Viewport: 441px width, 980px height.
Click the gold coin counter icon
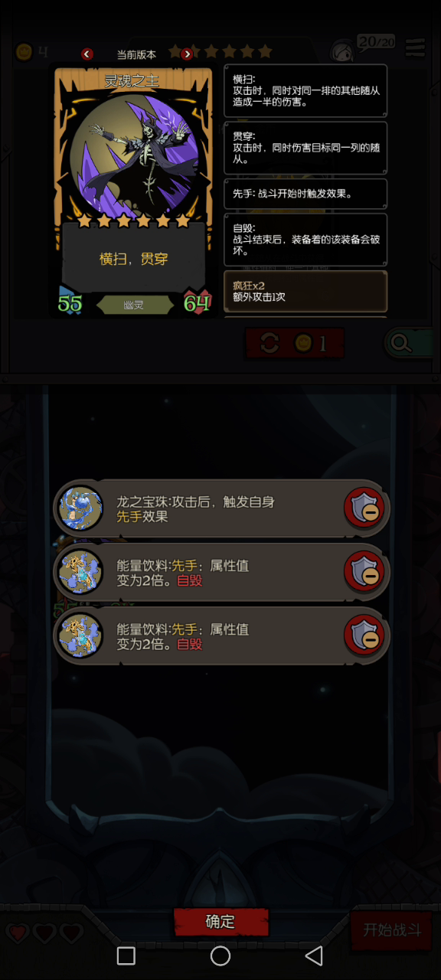24,52
